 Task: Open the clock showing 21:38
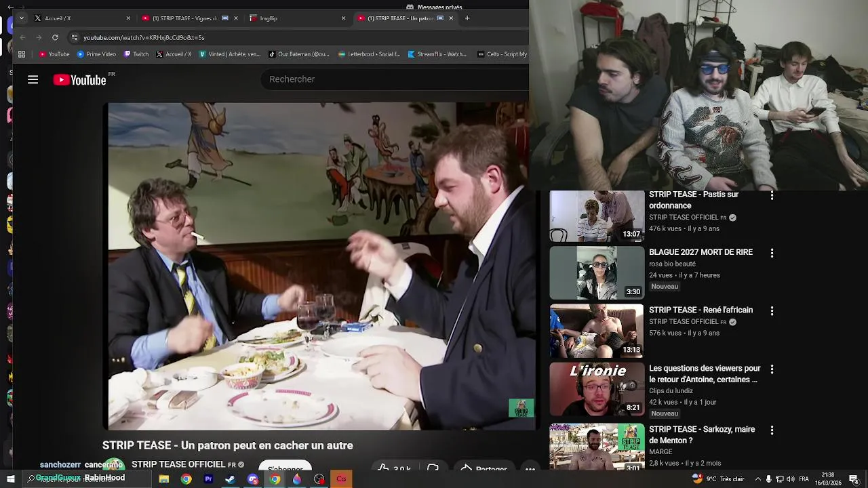coord(828,479)
